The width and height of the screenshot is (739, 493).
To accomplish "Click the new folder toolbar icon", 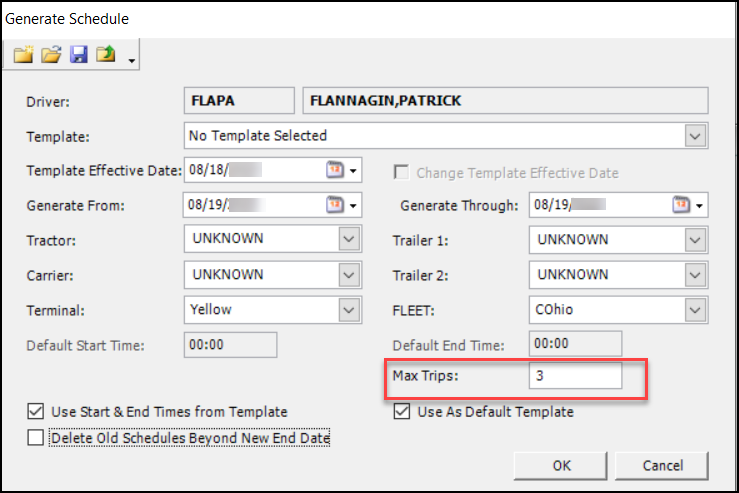I will click(x=24, y=56).
